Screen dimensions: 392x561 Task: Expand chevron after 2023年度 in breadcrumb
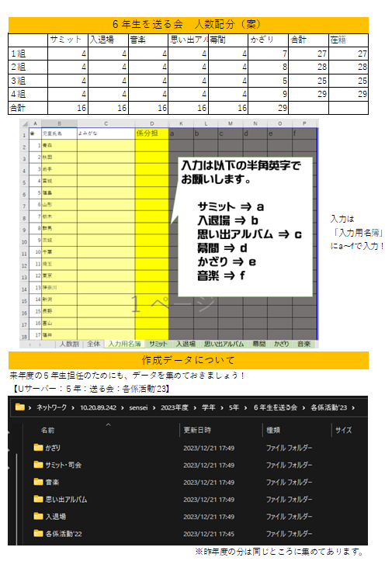[195, 408]
